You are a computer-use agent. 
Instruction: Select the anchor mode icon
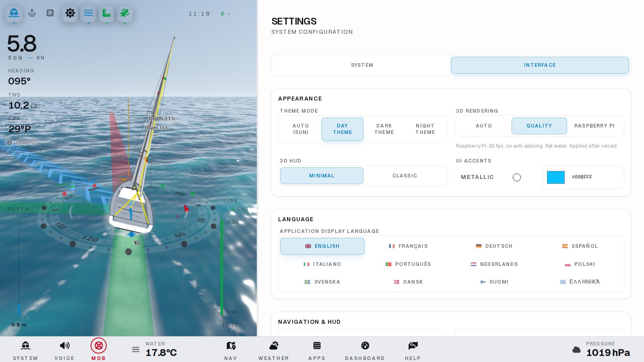coord(32,13)
